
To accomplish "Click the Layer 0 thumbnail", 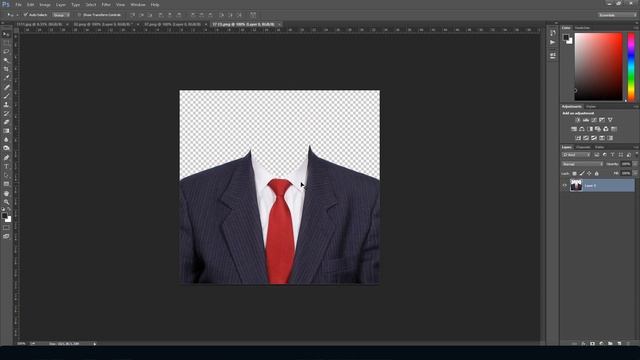I will point(576,186).
